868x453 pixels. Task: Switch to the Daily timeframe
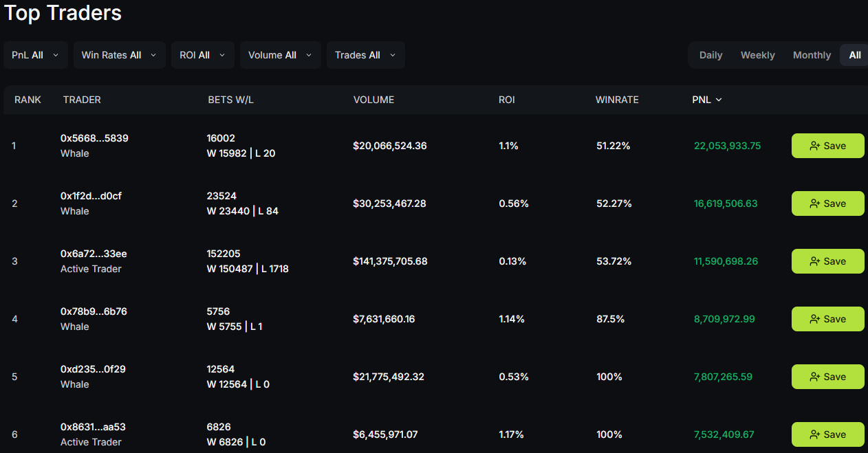pos(710,55)
